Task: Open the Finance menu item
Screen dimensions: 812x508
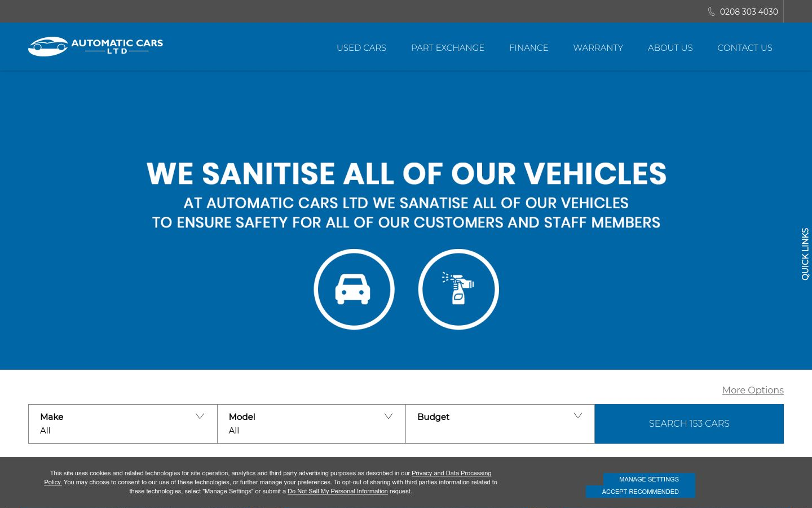Action: (528, 48)
